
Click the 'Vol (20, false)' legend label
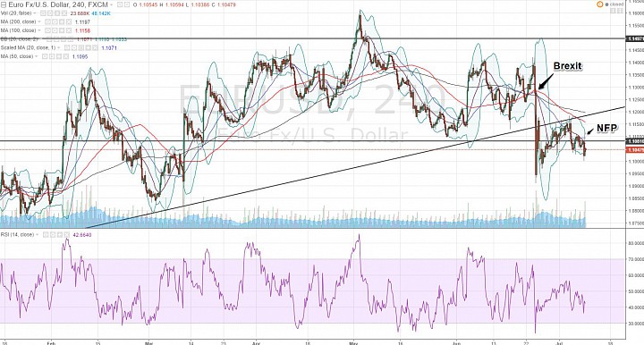16,13
